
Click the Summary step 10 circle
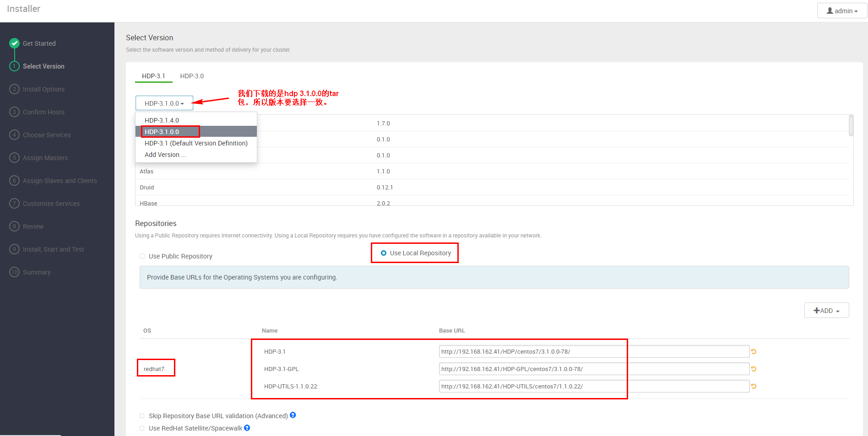(15, 272)
